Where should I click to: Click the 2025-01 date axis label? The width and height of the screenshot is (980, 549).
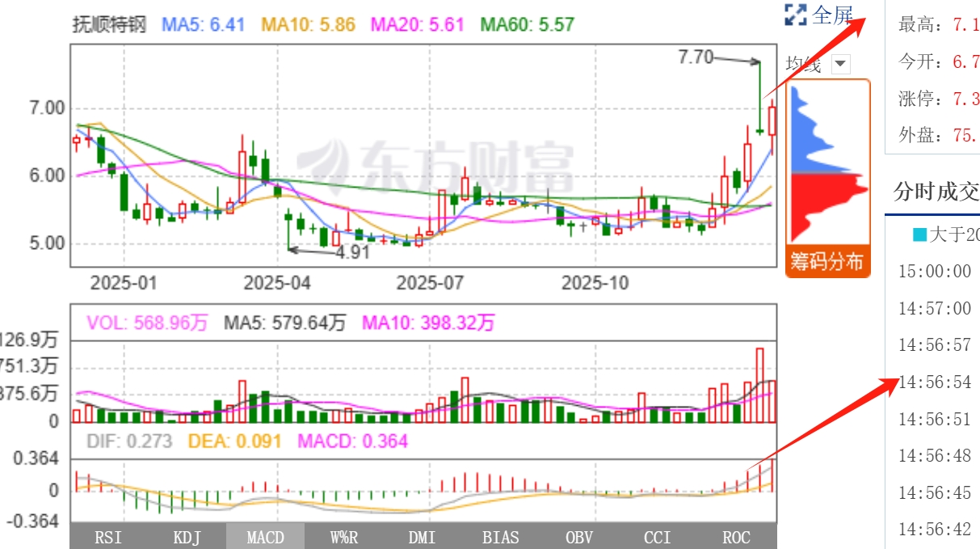[124, 283]
